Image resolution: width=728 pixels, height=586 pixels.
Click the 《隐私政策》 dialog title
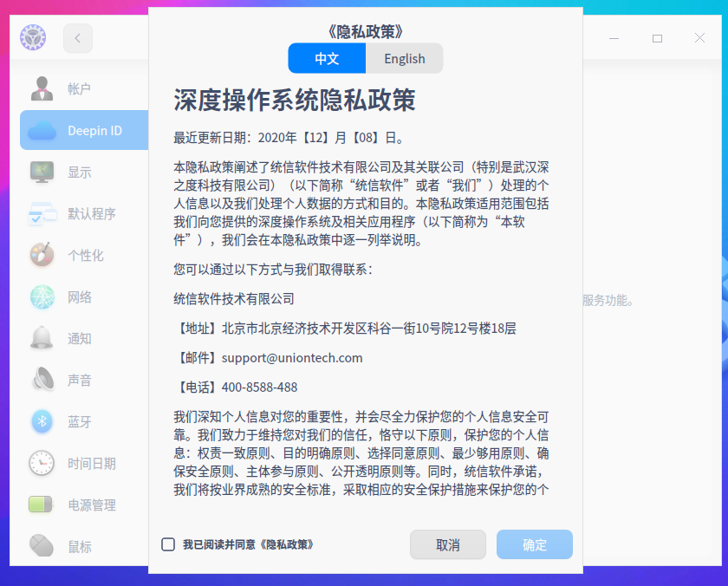pos(366,31)
